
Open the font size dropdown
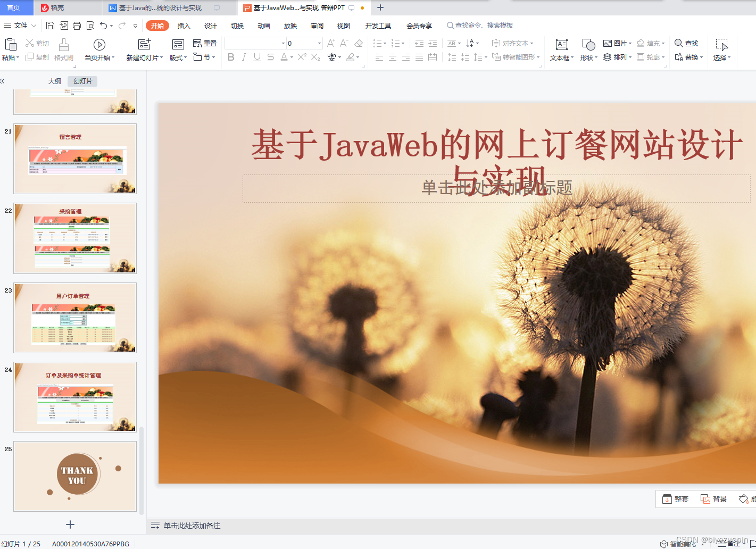320,44
